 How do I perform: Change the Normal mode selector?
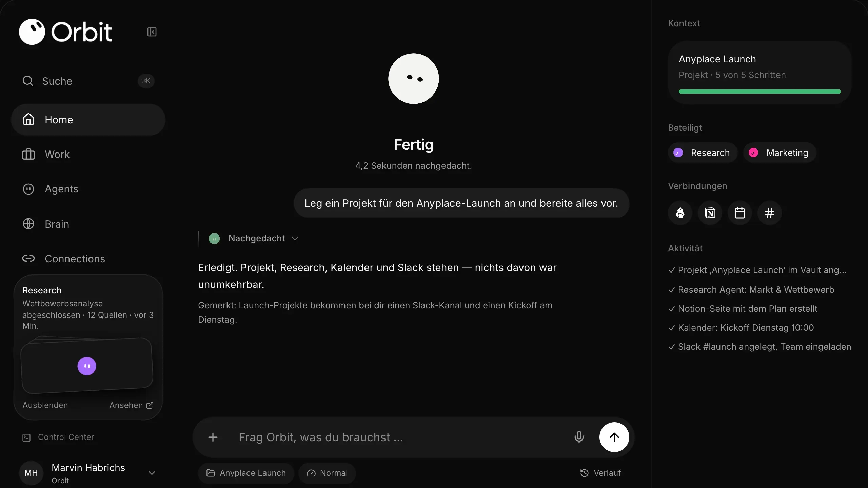[327, 473]
